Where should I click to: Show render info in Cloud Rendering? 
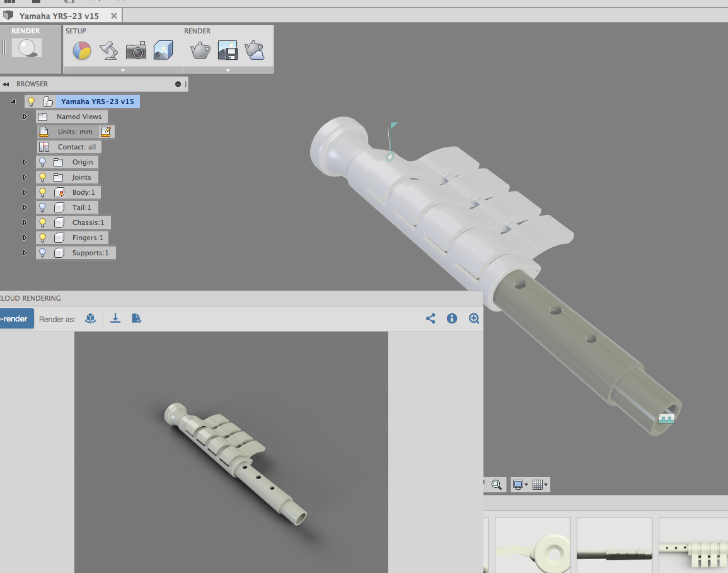click(x=452, y=318)
